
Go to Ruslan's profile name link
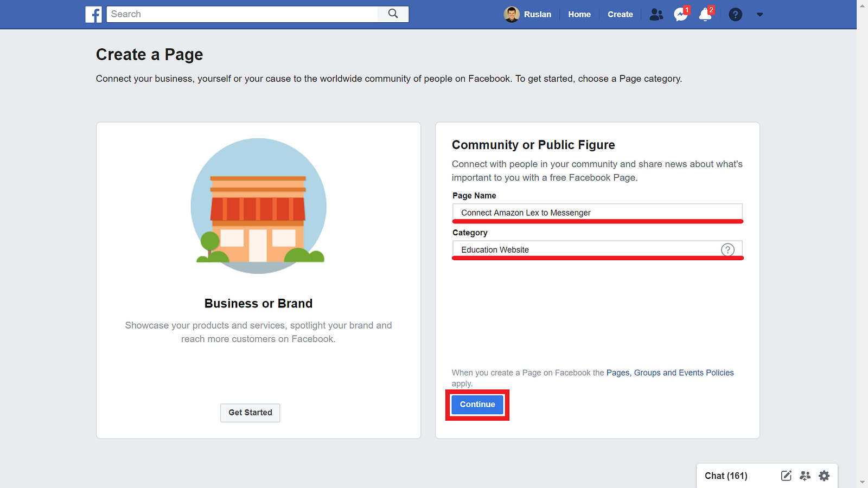(x=538, y=15)
